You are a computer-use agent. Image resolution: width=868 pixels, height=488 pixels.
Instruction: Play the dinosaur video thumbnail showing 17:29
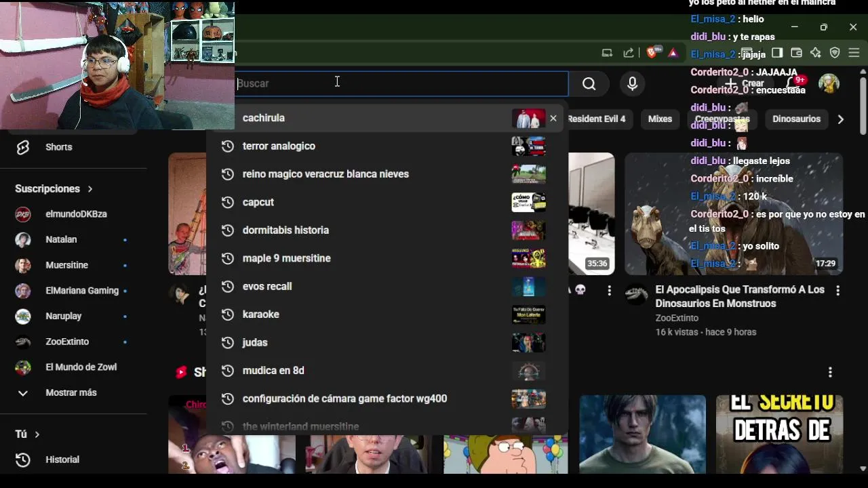point(734,213)
